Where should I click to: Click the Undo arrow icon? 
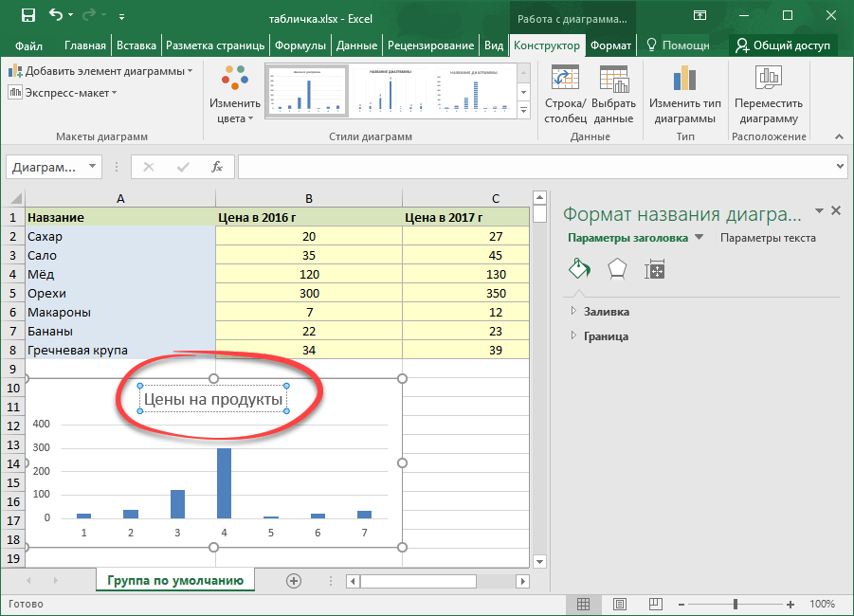(x=57, y=15)
